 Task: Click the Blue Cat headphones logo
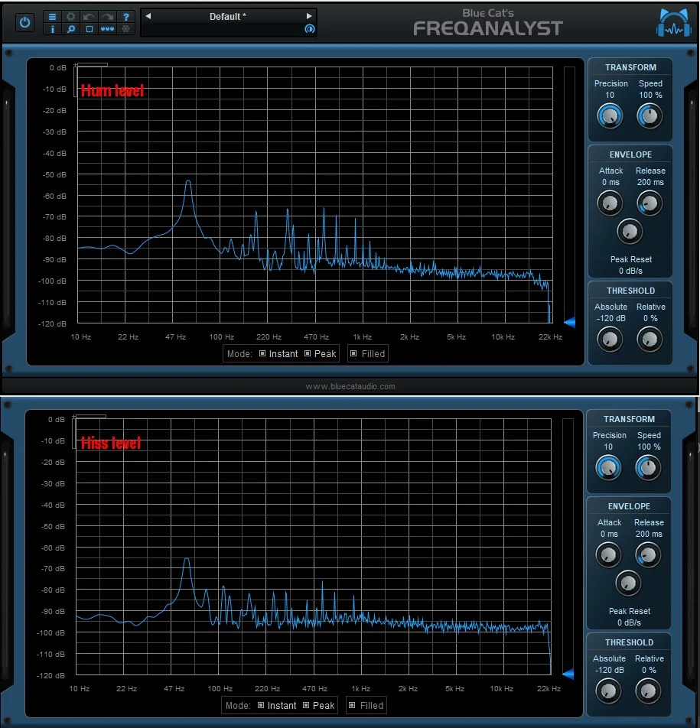coord(674,23)
